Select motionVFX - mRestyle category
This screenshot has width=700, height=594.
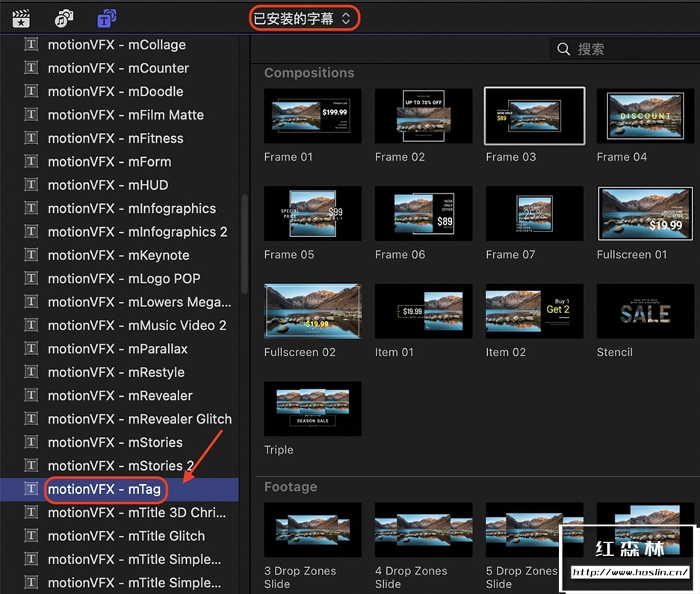[x=120, y=372]
